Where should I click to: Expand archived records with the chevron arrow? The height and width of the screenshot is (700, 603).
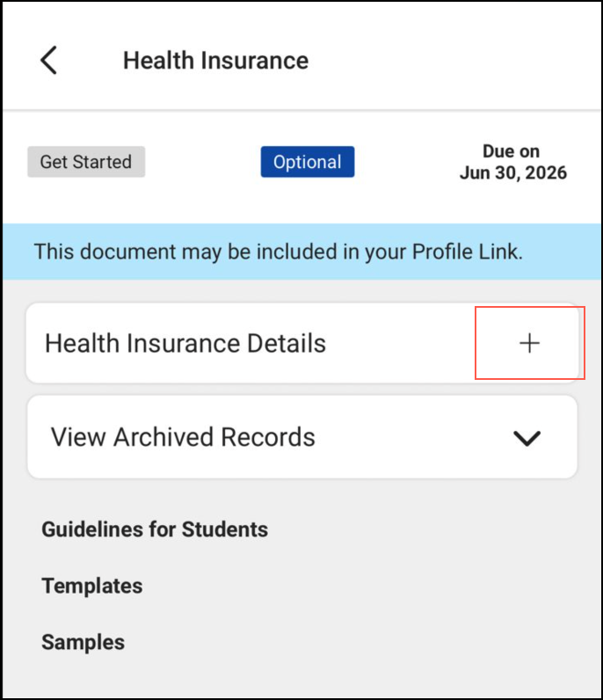pos(527,438)
